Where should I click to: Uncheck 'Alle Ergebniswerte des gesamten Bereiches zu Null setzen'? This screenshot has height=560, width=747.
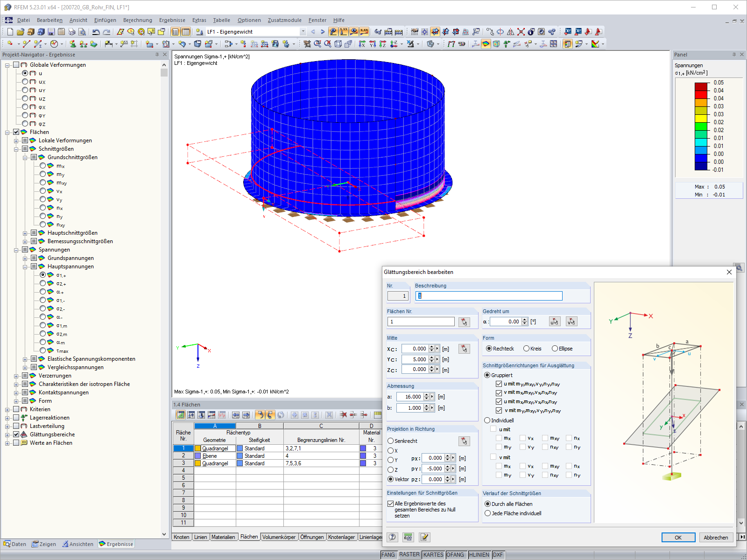click(x=391, y=504)
